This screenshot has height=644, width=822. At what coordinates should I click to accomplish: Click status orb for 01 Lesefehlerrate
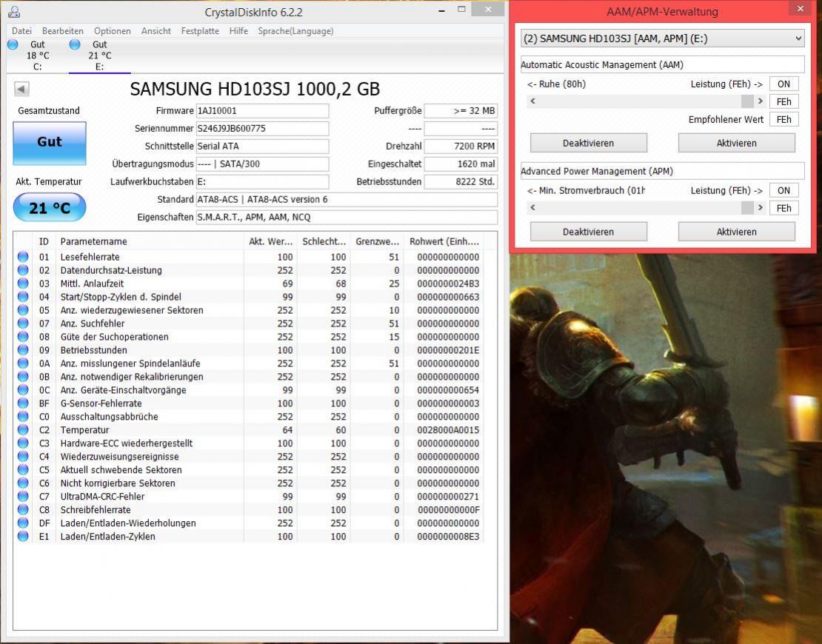23,257
